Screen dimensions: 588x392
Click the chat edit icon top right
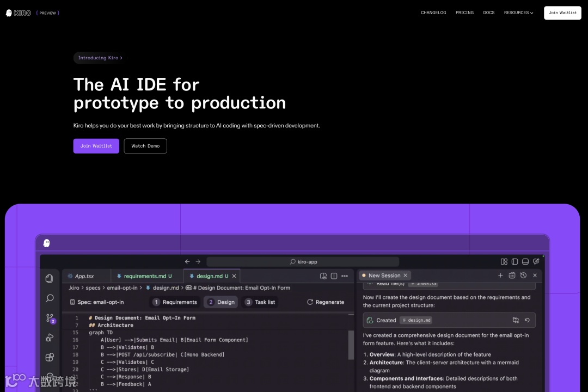536,261
